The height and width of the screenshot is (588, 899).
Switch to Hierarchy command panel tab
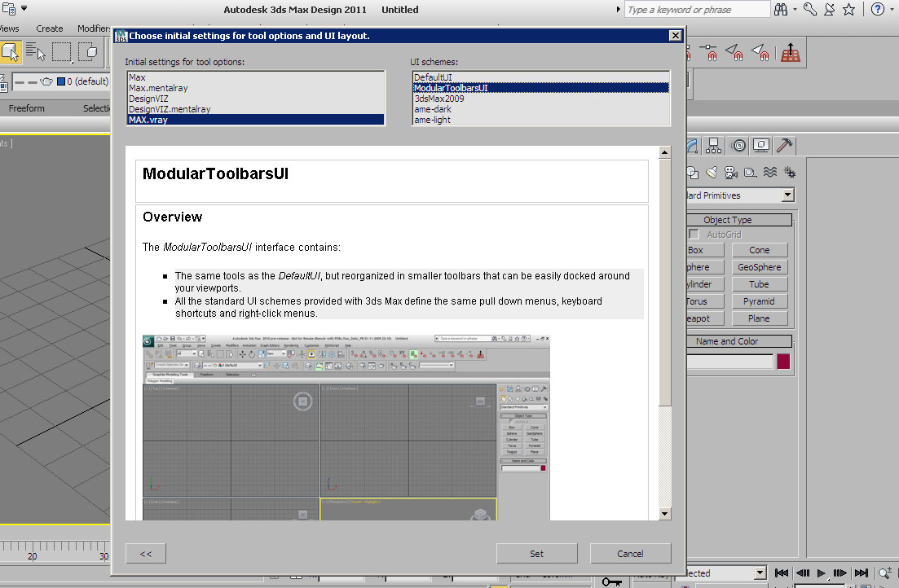(x=713, y=146)
